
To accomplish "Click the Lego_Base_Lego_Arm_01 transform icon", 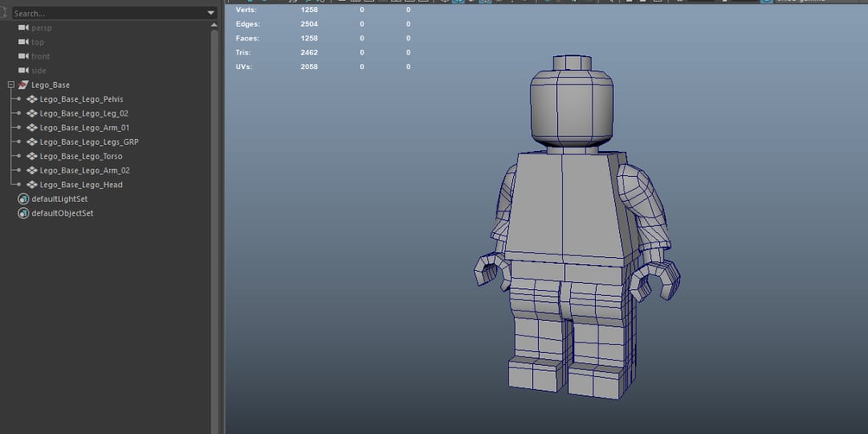I will click(x=32, y=128).
